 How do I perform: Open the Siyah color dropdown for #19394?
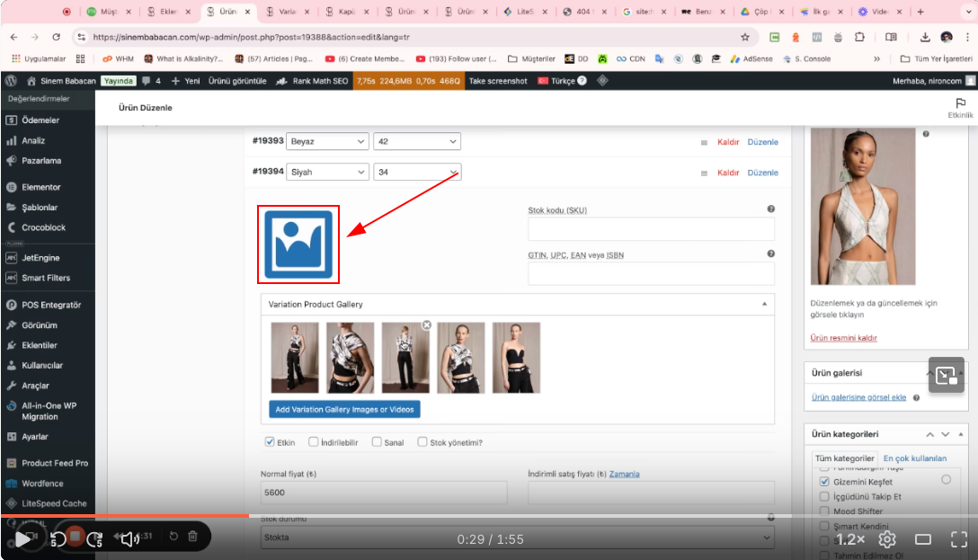click(327, 172)
